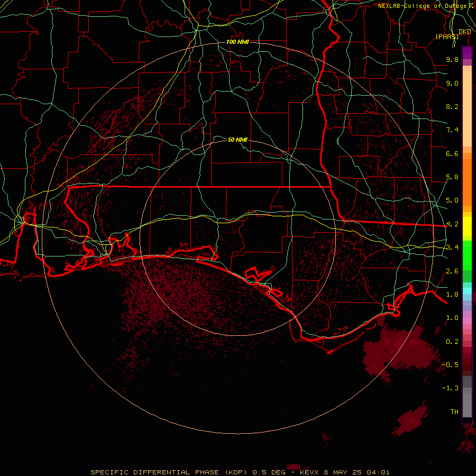Click the 6.6 scale value
The width and height of the screenshot is (476, 476).
coord(452,153)
